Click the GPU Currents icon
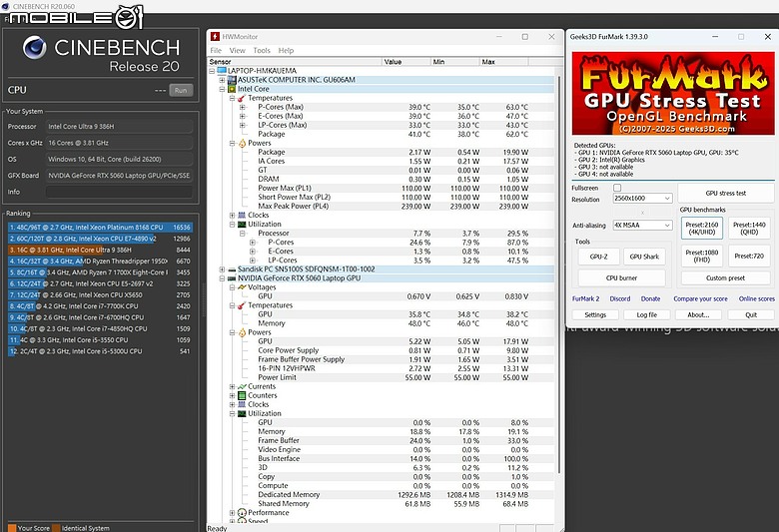Viewport: 779px width, 532px height. click(x=242, y=386)
